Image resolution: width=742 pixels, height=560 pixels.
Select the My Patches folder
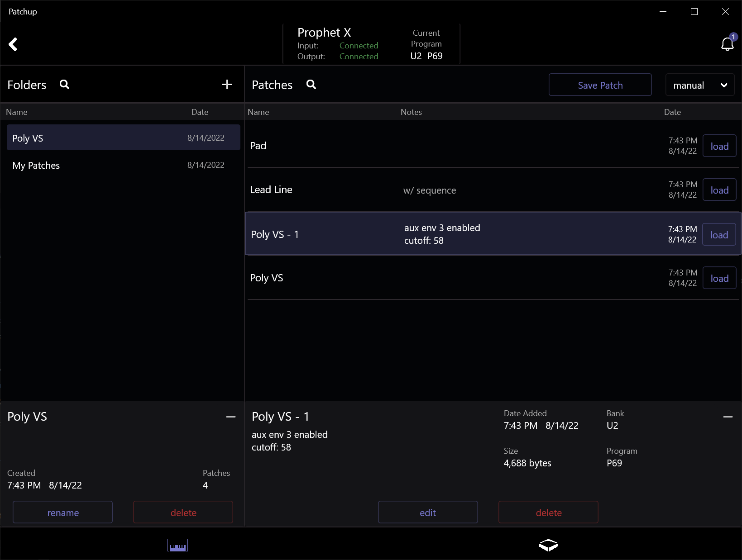(x=123, y=166)
